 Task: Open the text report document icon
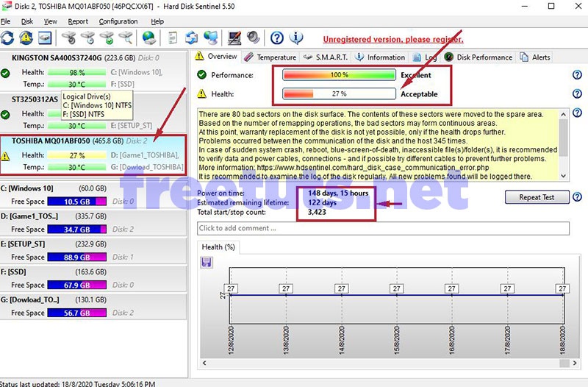coord(173,38)
